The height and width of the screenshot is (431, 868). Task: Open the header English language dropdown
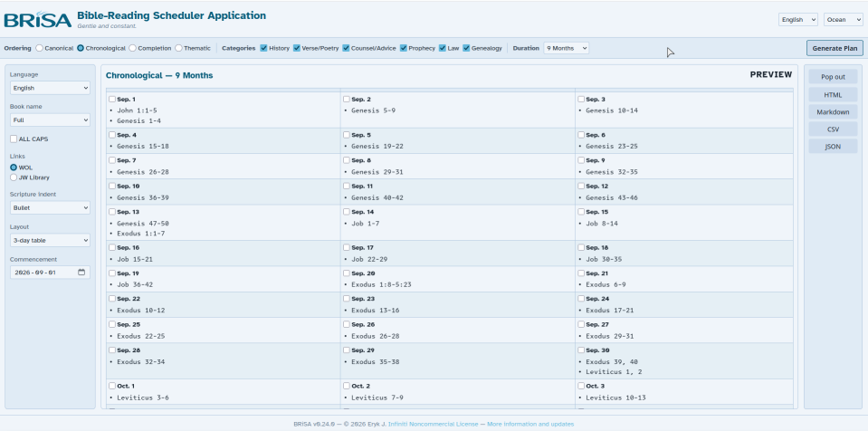point(797,19)
